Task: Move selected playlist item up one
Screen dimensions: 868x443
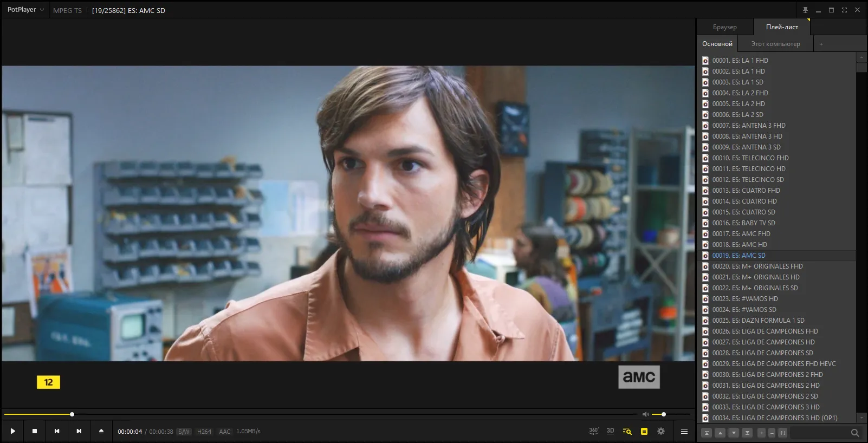Action: (x=720, y=433)
